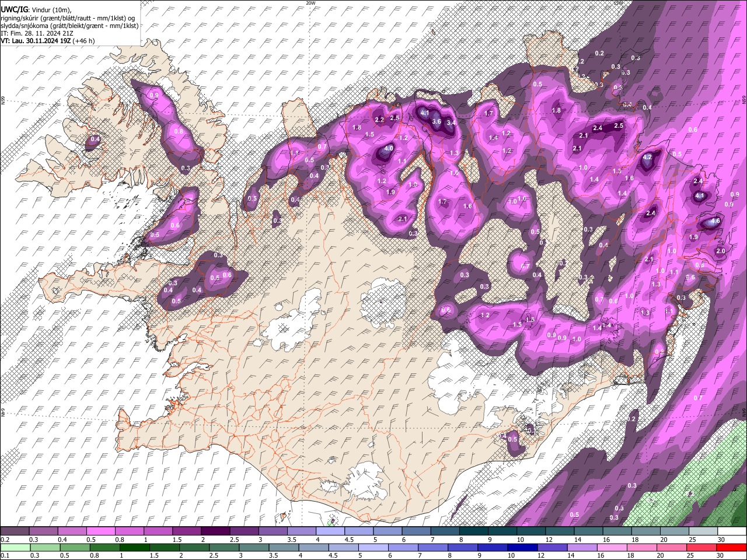Screen dimensions: 747x560
Task: Select the "3.6" precipitation value on the map
Action: tap(437, 121)
